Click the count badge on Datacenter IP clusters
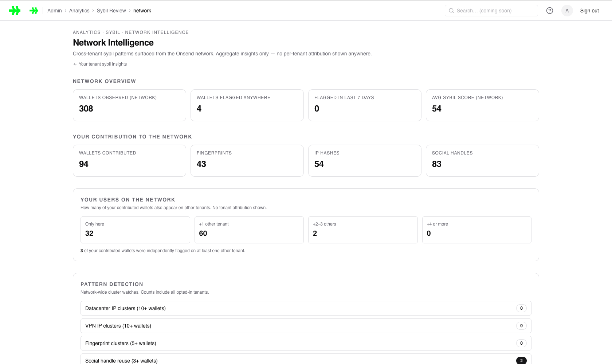Screen dimensions: 612x364 (521, 308)
